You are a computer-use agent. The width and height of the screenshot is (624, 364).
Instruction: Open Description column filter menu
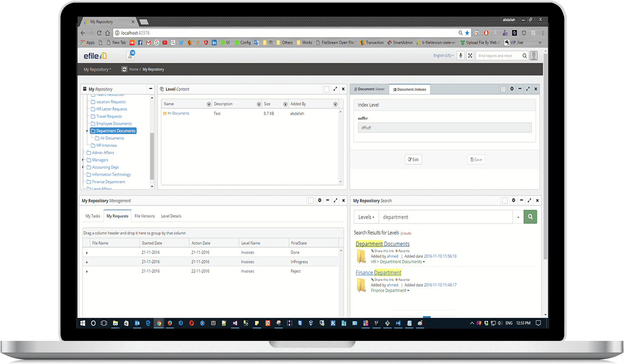point(259,104)
